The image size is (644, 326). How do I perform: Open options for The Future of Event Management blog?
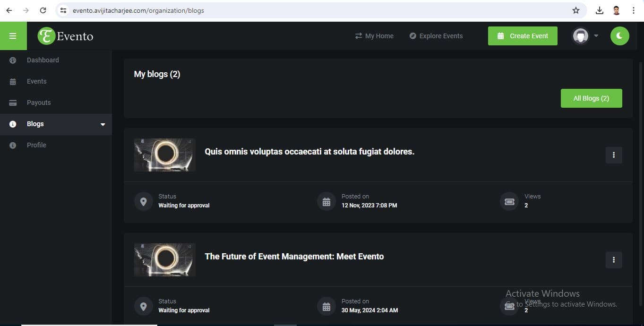point(614,260)
